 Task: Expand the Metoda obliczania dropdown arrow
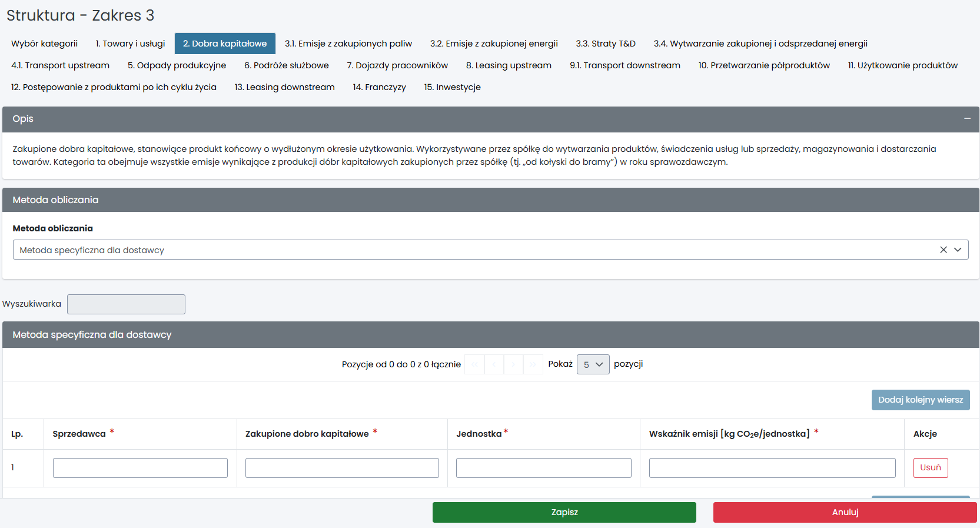point(958,250)
